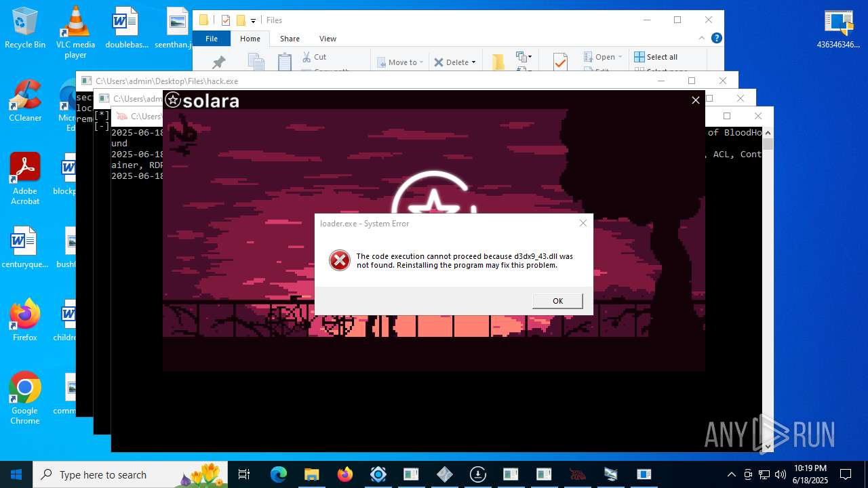Click the Properties icon in the title bar toolbar

point(226,20)
